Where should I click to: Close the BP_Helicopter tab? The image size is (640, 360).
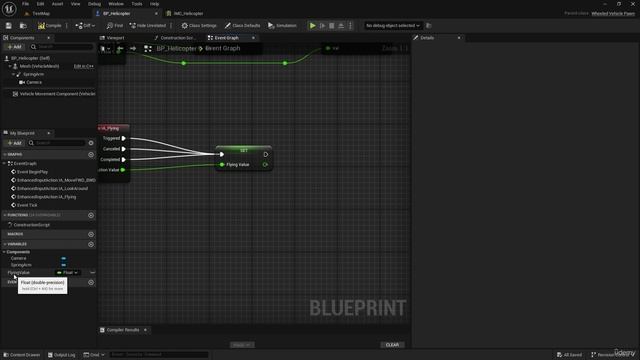click(156, 13)
